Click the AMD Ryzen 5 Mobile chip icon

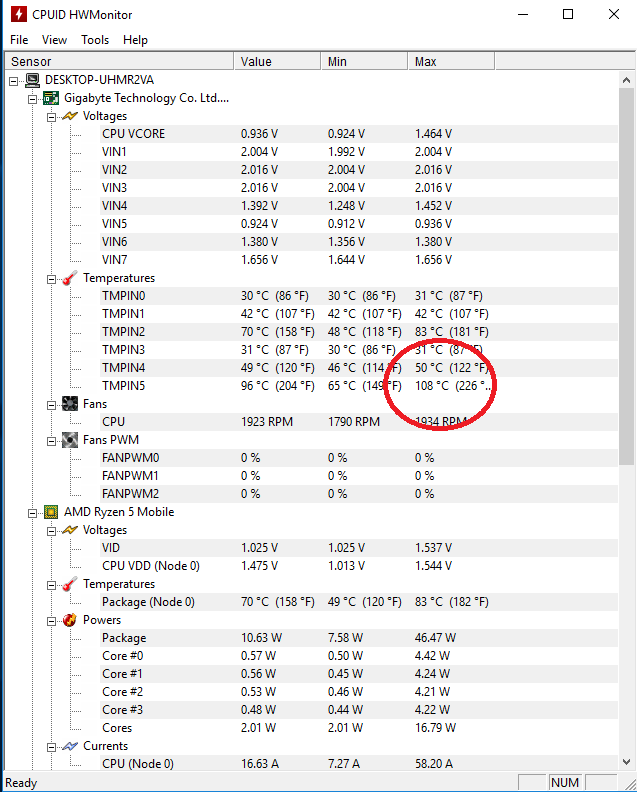51,512
